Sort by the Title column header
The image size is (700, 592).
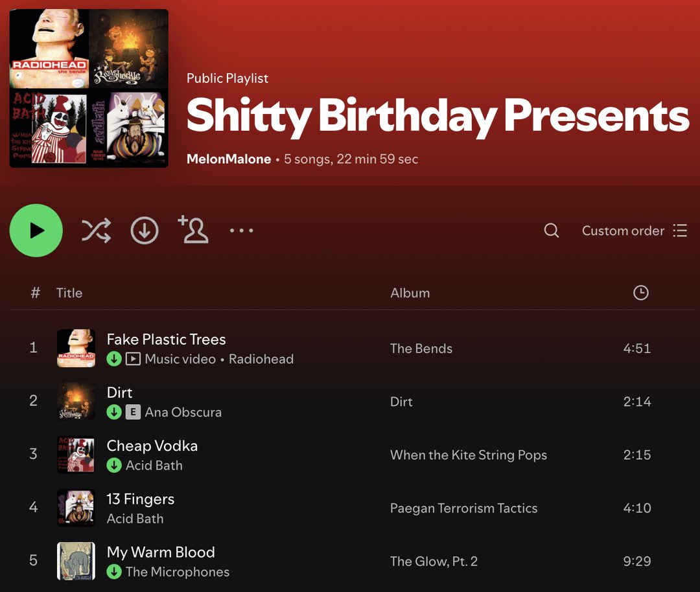[x=69, y=293]
